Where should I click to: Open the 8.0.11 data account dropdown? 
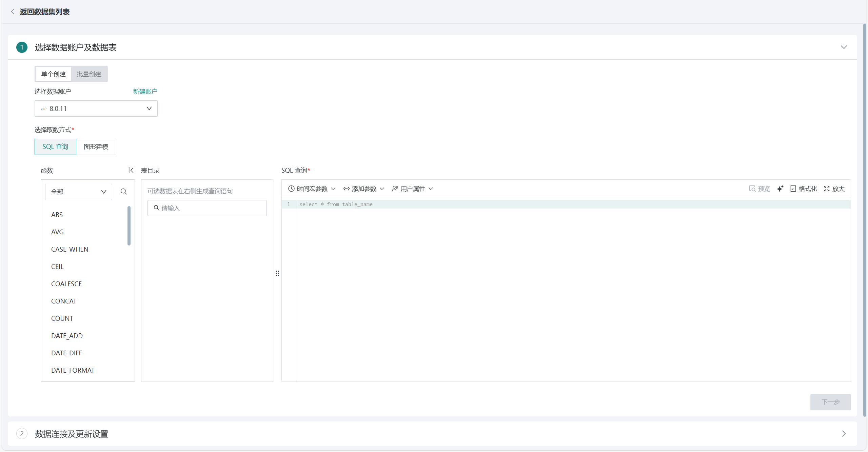[96, 109]
